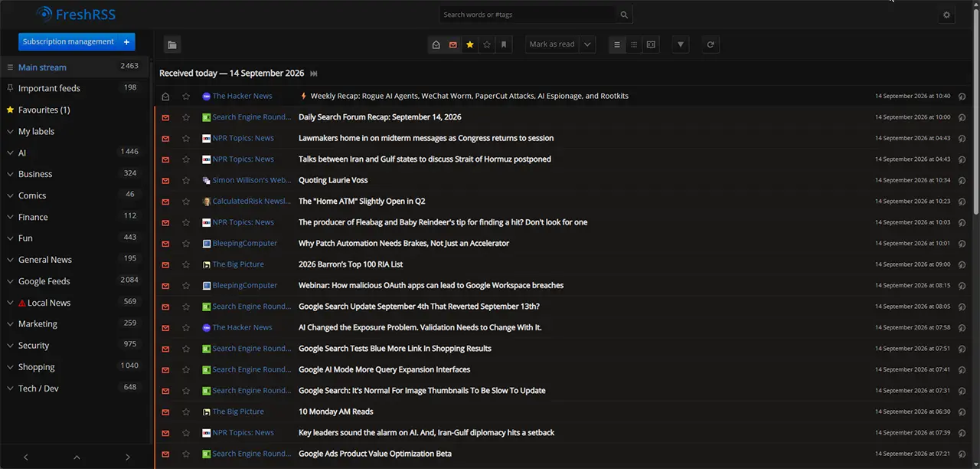Open the FreshRSS logo home link

pos(76,14)
